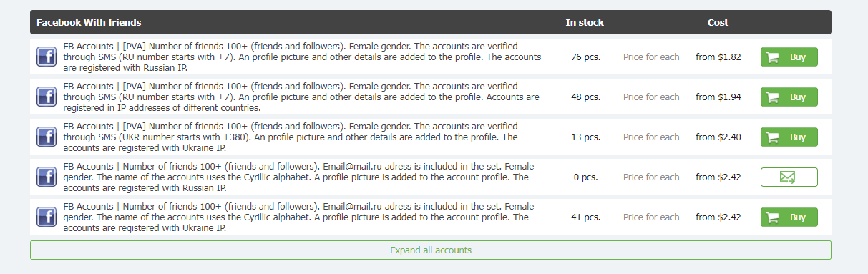Expand all accounts list
This screenshot has height=274, width=868.
431,250
